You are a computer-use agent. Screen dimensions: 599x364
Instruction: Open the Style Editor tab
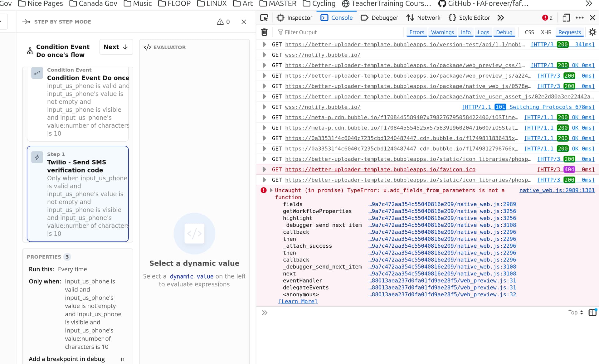[470, 18]
